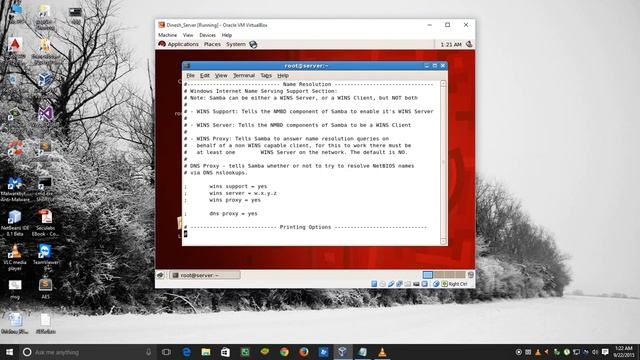The image size is (640, 360).
Task: Open Firefox from the taskbar
Action: (304, 352)
